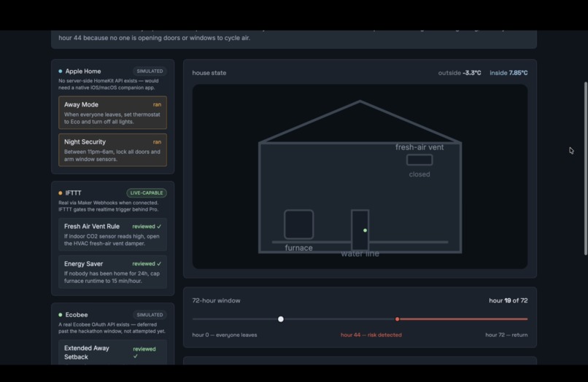Click 'reviewed ✓' on Fresh Air Vent Rule
Screen dimensions: 588x382
[147, 227]
